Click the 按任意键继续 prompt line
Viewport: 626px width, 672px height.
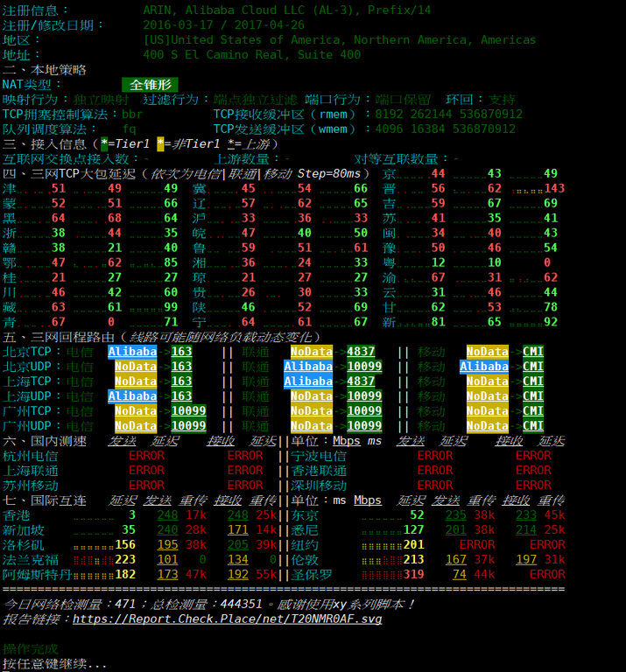pos(54,664)
